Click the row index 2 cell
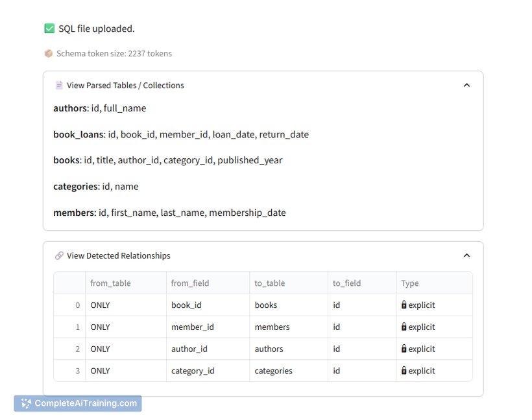This screenshot has width=532, height=420. (x=69, y=349)
